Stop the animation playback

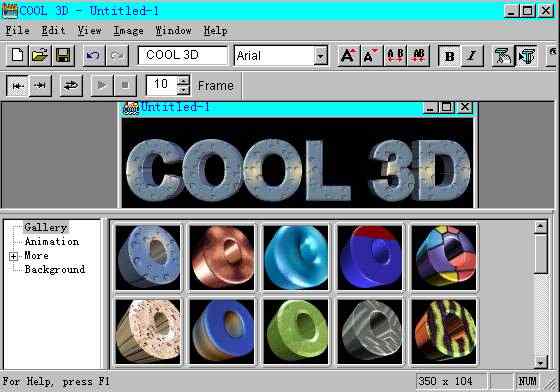point(125,86)
